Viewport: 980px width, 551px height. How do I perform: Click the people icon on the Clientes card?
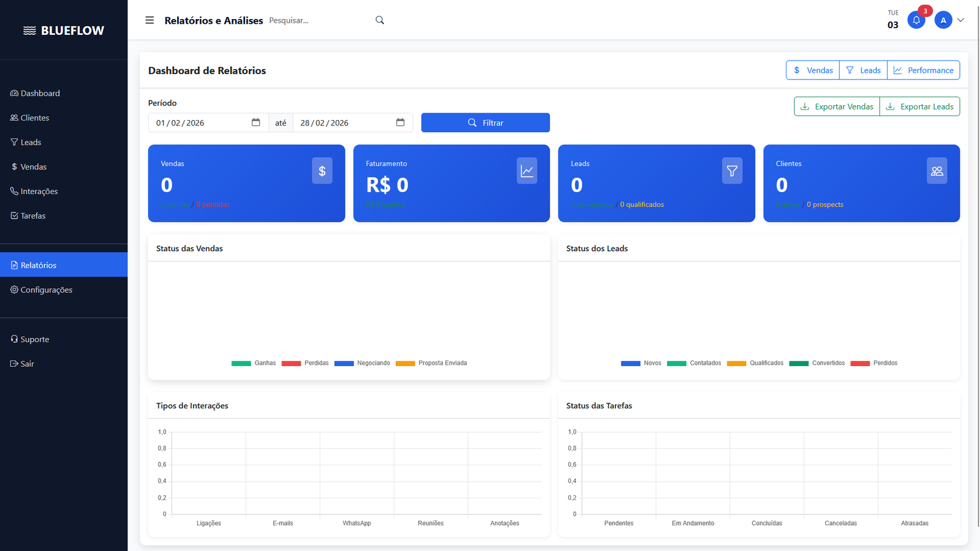coord(937,170)
